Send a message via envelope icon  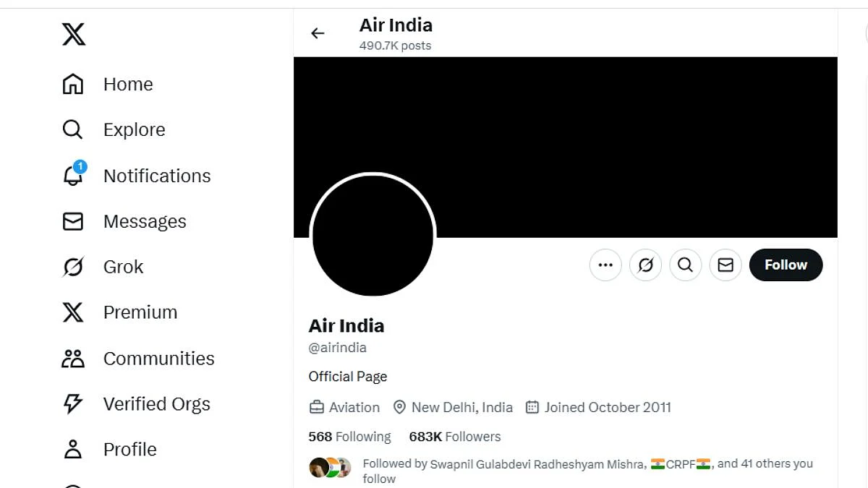click(726, 265)
